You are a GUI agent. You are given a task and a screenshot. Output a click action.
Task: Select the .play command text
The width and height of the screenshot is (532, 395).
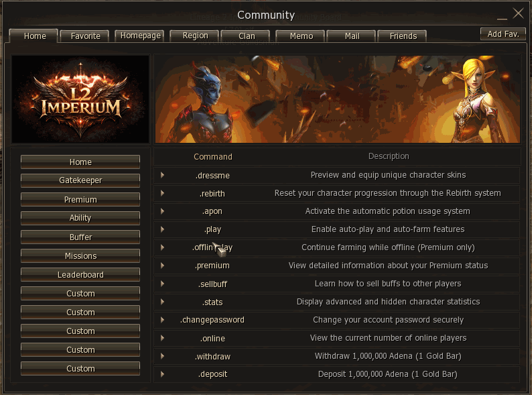(x=212, y=229)
